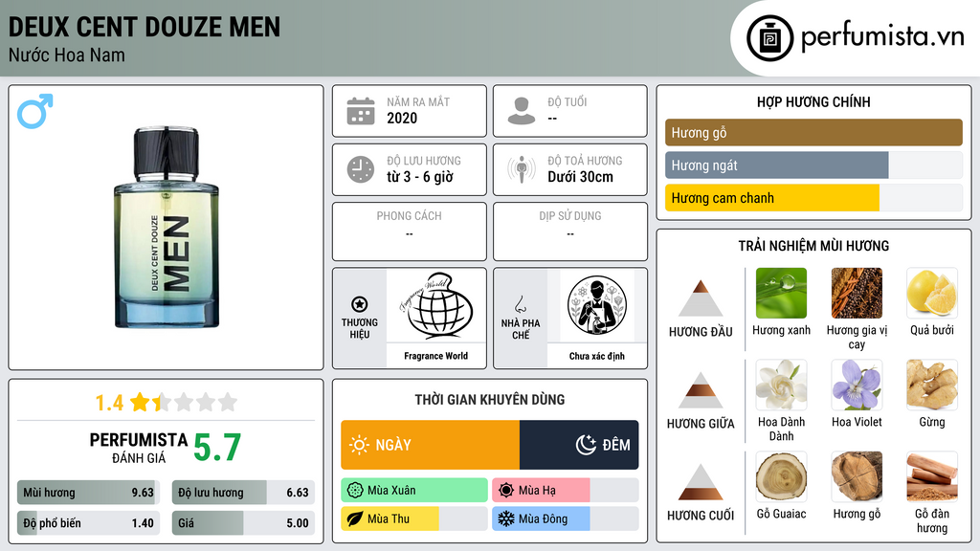
Task: Click the Mùi hương 9.63 score bar
Action: 88,493
